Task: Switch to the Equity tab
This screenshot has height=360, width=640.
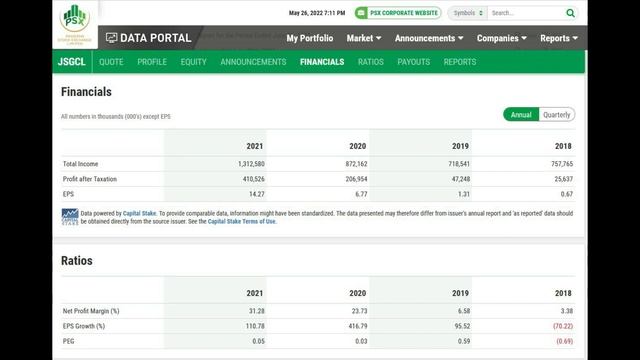Action: [x=193, y=62]
